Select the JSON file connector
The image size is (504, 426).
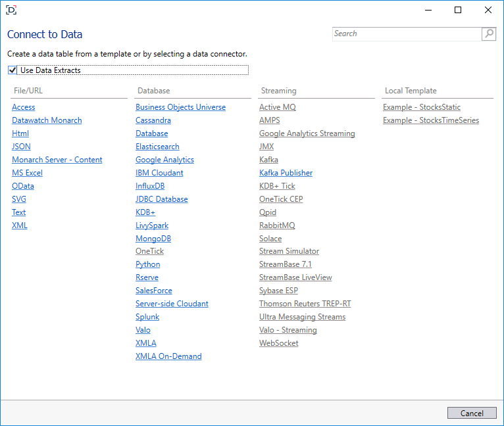[x=21, y=147]
